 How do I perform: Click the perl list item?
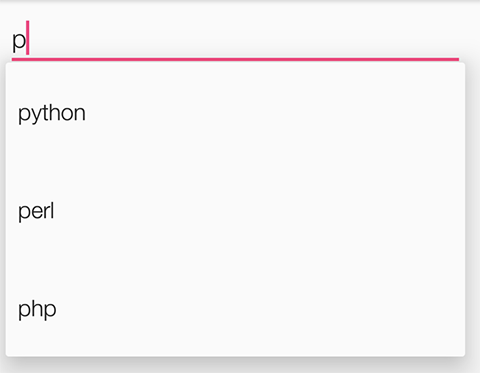pos(235,210)
